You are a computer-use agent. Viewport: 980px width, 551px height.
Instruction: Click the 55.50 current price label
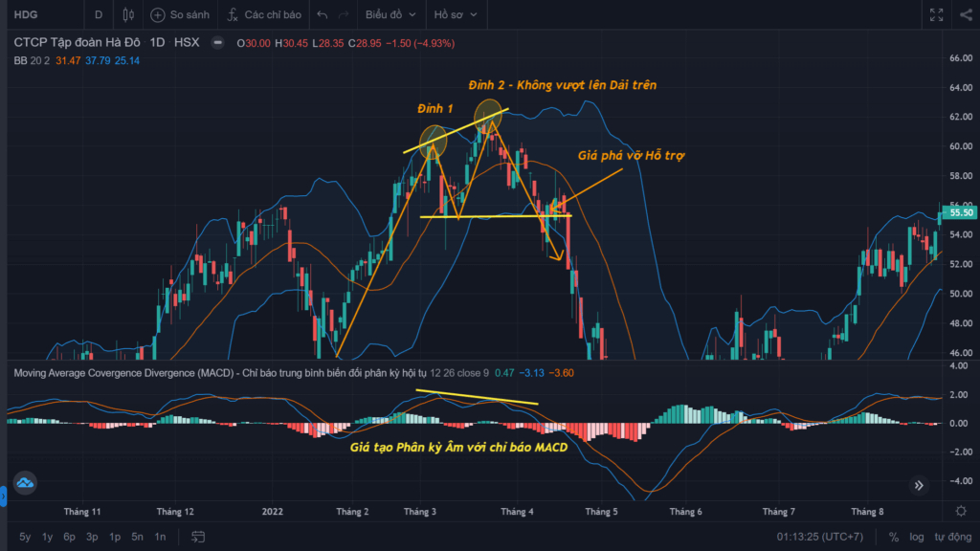pos(961,213)
